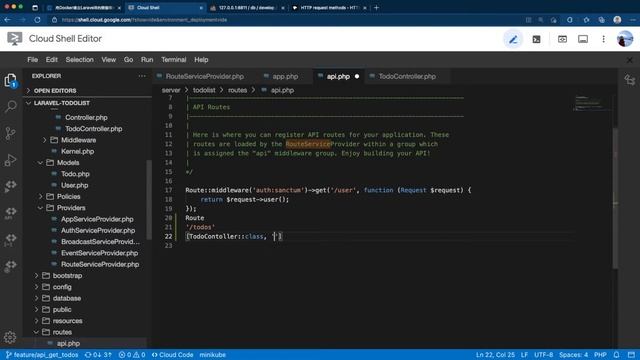The height and width of the screenshot is (360, 640).
Task: Open Kernel.php in explorer
Action: click(x=77, y=151)
